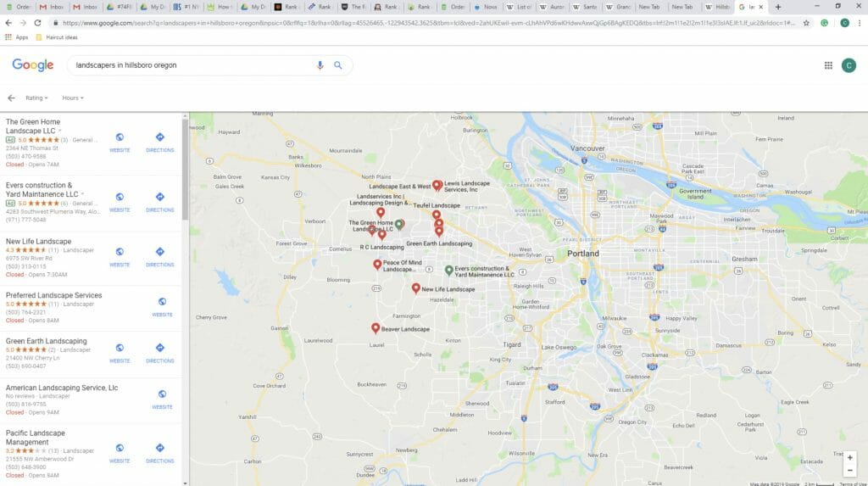Open the Pacific Landscape Management listing
Screen dimensions: 868x486
(x=36, y=437)
